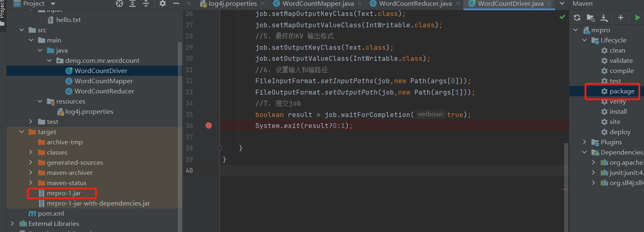Download Maven sources and documentation
The width and height of the screenshot is (644, 232).
click(x=604, y=18)
